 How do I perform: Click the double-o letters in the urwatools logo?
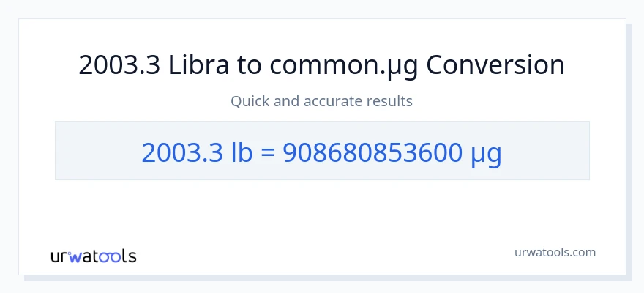click(110, 256)
